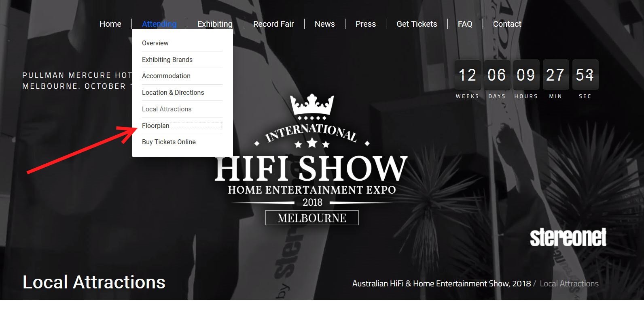Screen dimensions: 644x320
Task: Open the Exhibiting menu
Action: 215,24
